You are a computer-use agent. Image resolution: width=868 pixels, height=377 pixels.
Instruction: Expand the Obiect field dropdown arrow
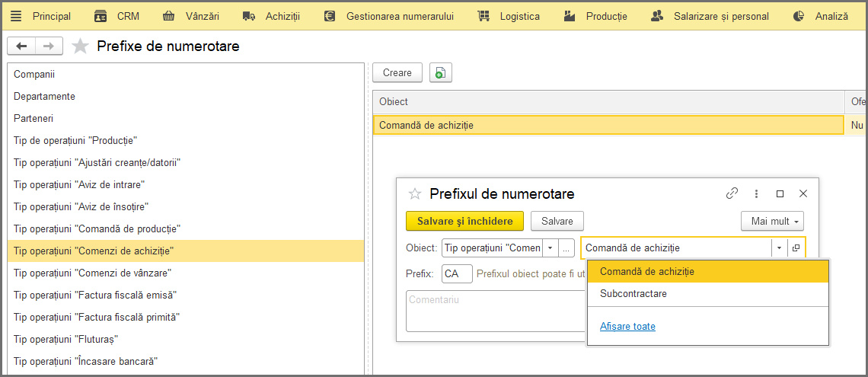pyautogui.click(x=550, y=248)
